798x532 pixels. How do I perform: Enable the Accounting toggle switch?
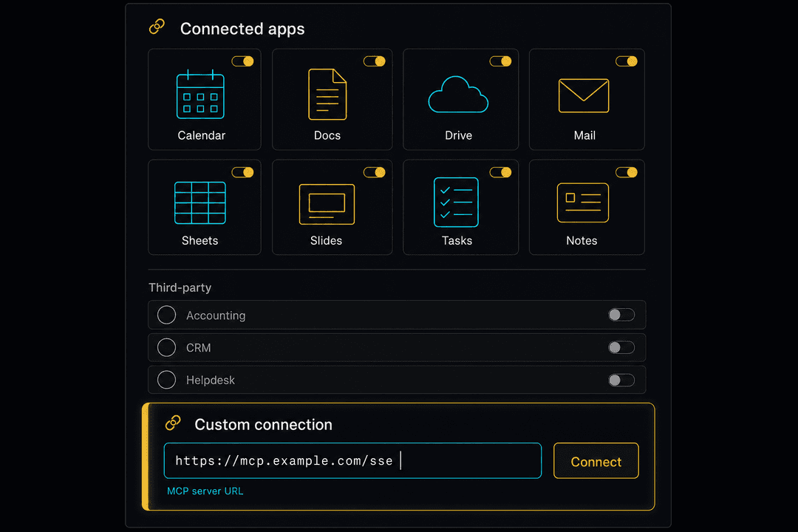(x=621, y=315)
